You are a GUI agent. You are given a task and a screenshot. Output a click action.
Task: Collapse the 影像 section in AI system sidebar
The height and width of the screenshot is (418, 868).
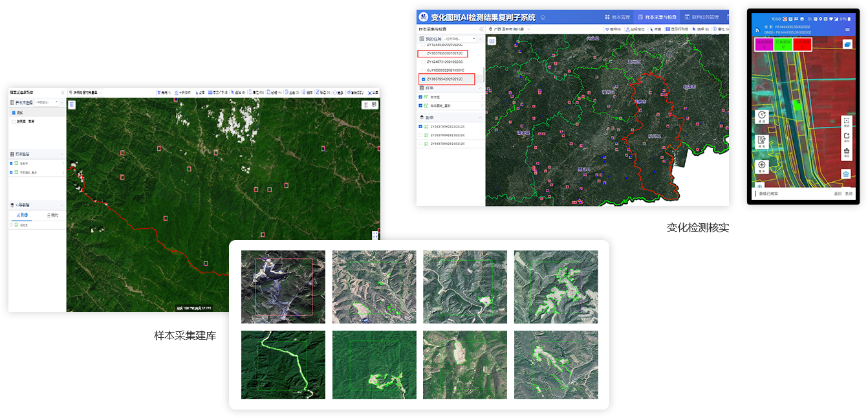click(x=479, y=117)
